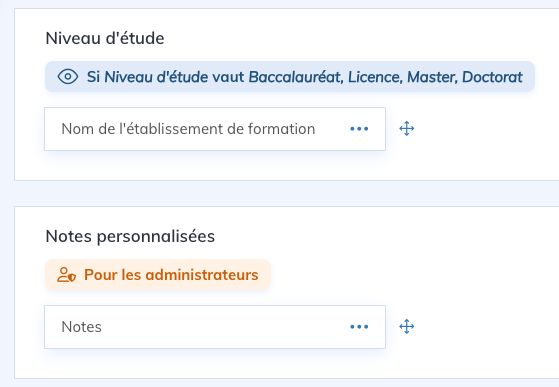Viewport: 559px width, 387px height.
Task: Click the move arrows icon beside Notes field
Action: [x=406, y=326]
